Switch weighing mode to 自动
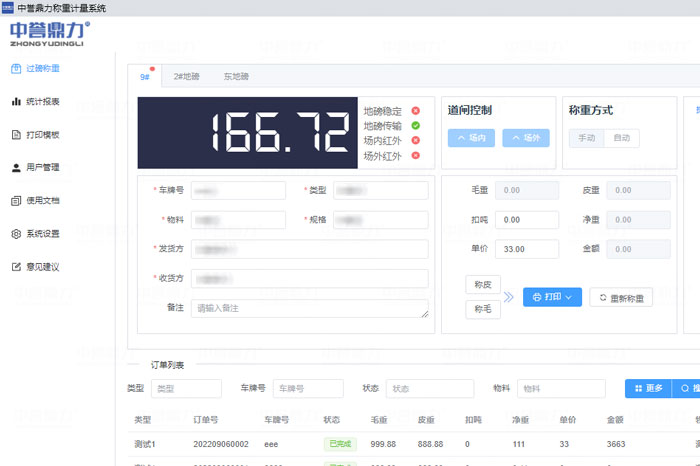The width and height of the screenshot is (700, 466). [621, 138]
